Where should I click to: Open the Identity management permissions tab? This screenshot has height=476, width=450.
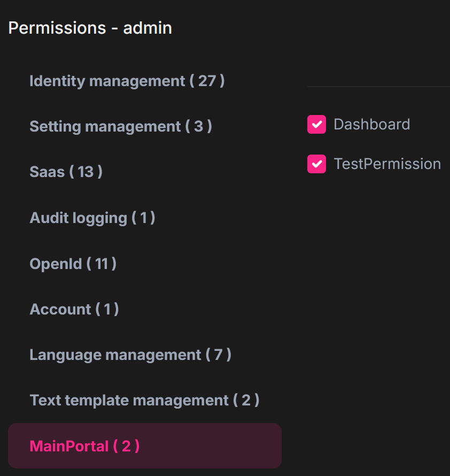tap(127, 81)
